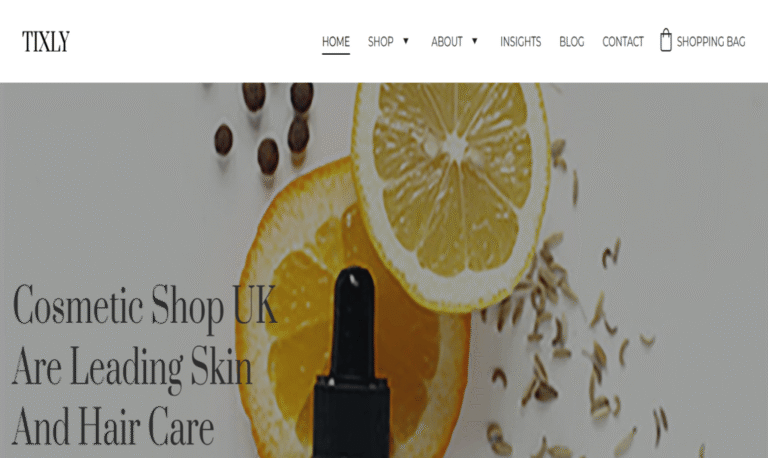The width and height of the screenshot is (768, 458).
Task: Click the lemon slice hero image
Action: coord(451,196)
